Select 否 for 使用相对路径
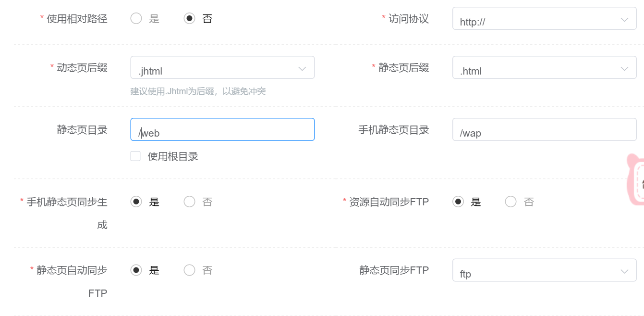644x316 pixels. point(190,19)
